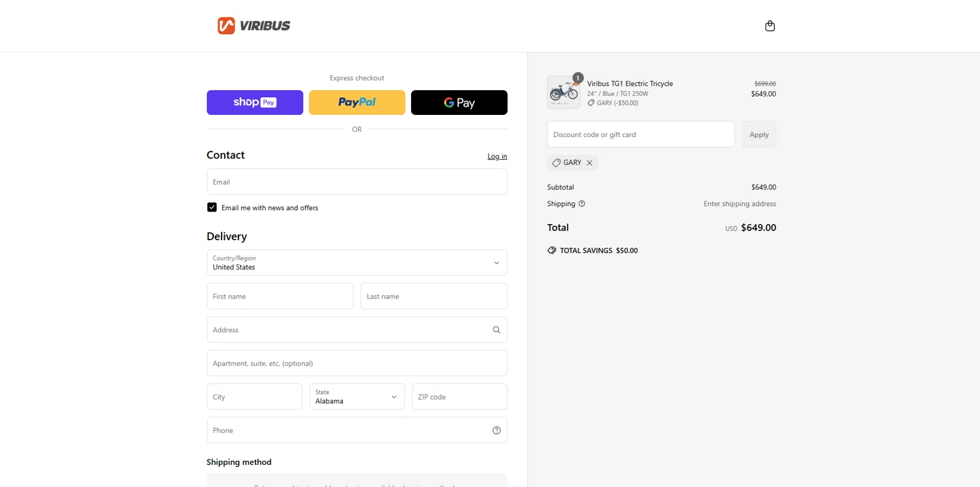
Task: Click the Viribus logo
Action: [253, 25]
